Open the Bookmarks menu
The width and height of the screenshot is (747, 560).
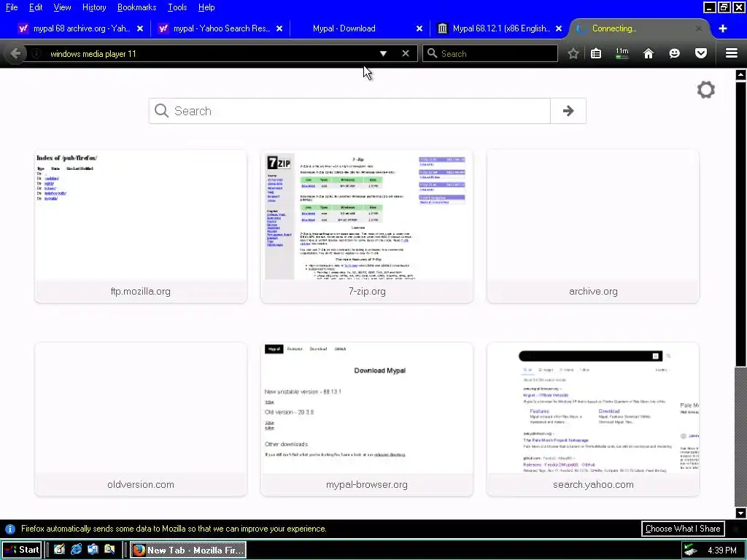136,7
